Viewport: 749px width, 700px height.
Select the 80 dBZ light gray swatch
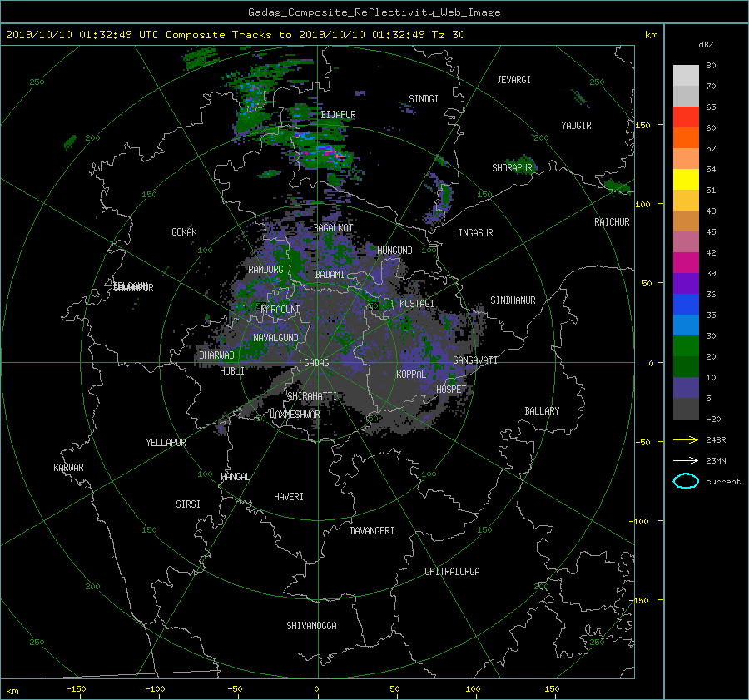pyautogui.click(x=686, y=75)
